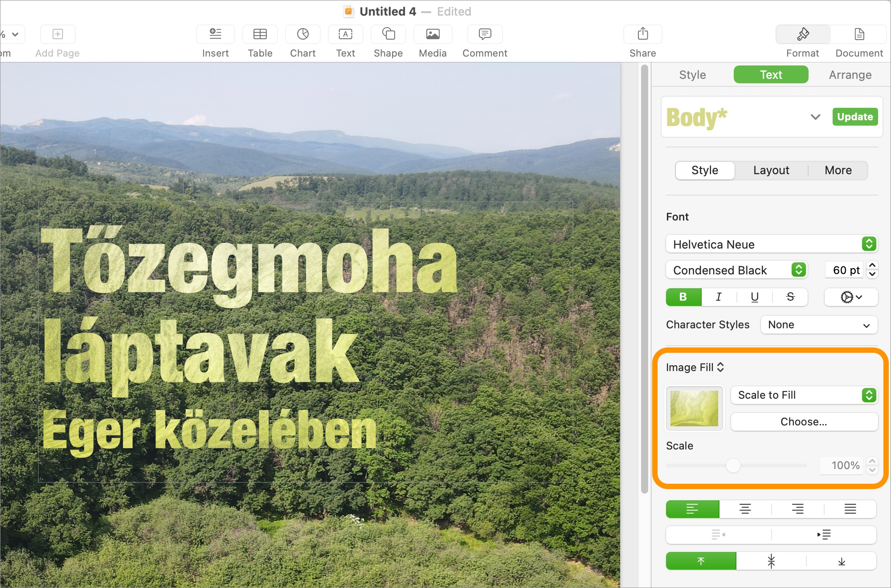The height and width of the screenshot is (588, 891).
Task: Center align the text
Action: (x=745, y=509)
